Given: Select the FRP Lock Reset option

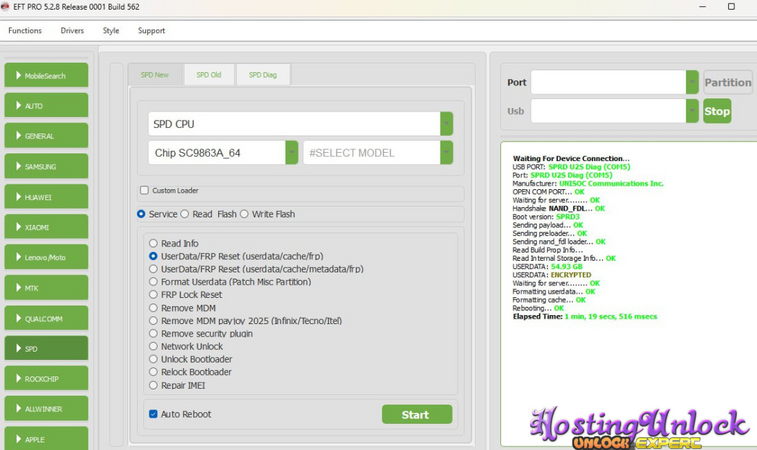Looking at the screenshot, I should (x=153, y=295).
